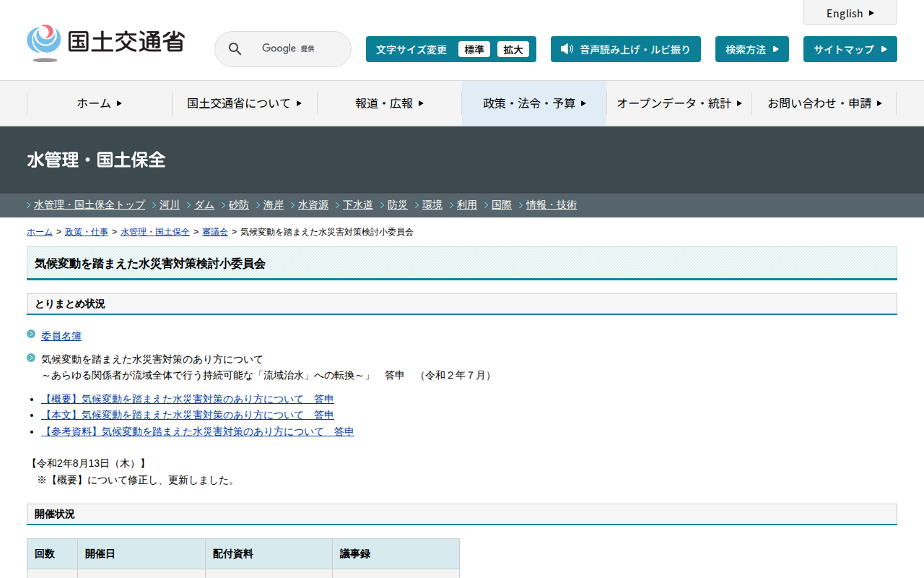Open オープンデータ・統計 menu
924x578 pixels.
pyautogui.click(x=679, y=103)
